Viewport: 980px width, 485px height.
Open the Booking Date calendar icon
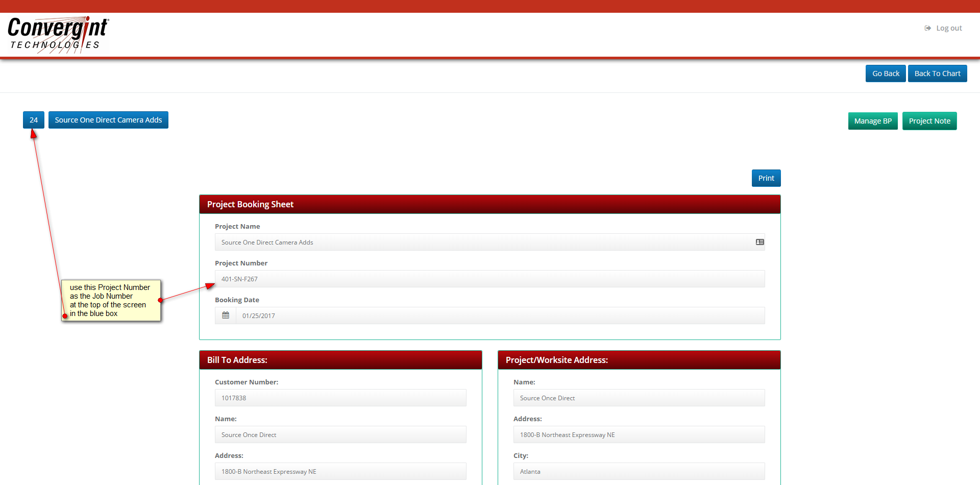pyautogui.click(x=226, y=316)
